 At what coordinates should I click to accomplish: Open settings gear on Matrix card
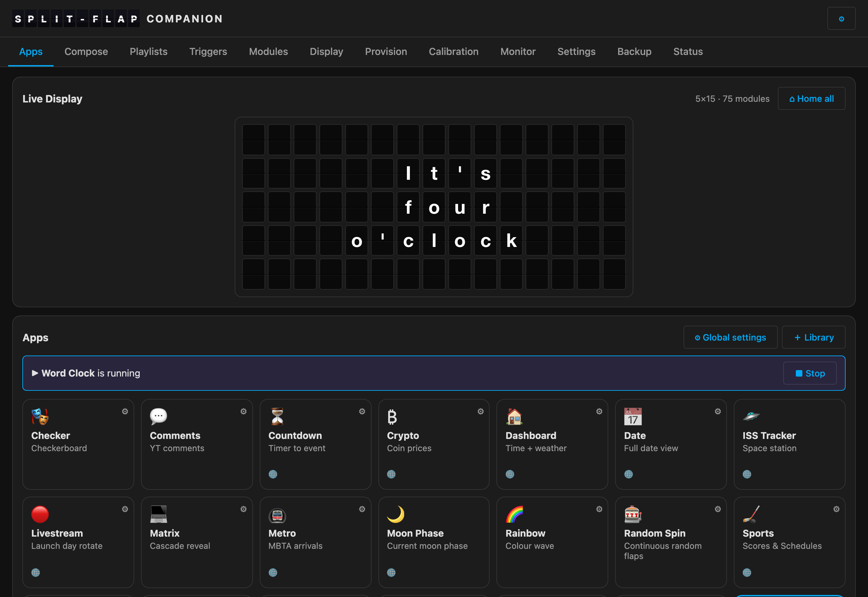(x=243, y=509)
